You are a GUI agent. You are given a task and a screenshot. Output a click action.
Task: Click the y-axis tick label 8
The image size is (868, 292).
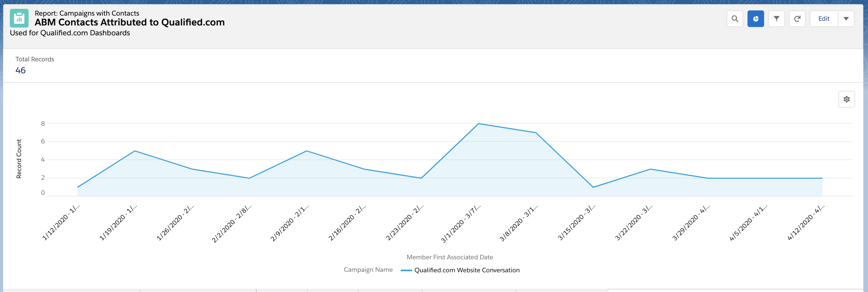(43, 123)
